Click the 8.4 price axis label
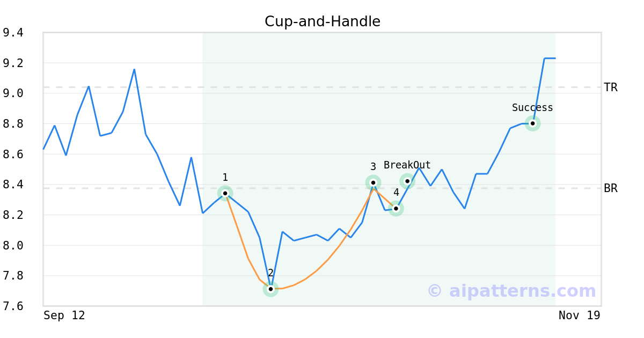 click(x=13, y=185)
